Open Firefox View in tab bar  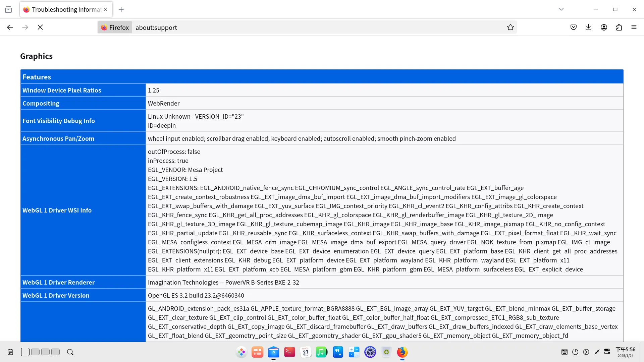pyautogui.click(x=8, y=10)
